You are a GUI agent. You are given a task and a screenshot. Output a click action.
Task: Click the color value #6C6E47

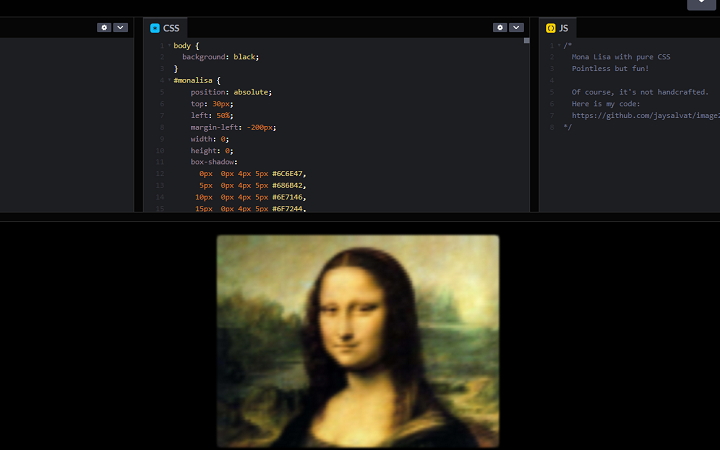coord(287,174)
